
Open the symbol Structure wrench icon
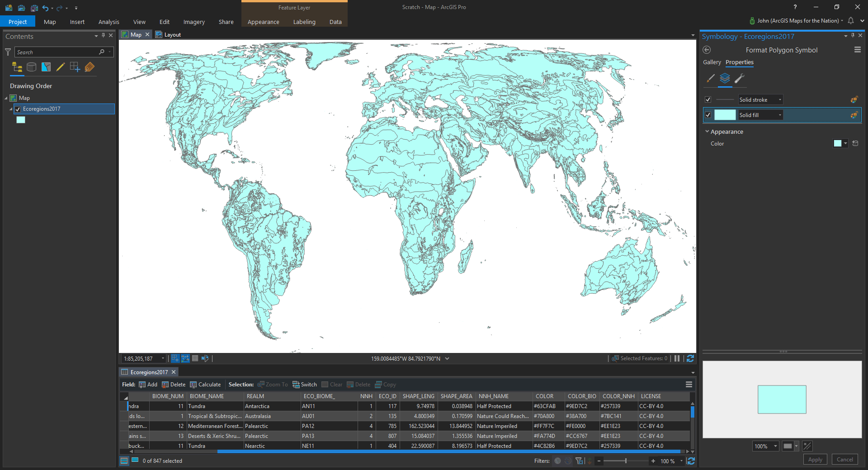pos(739,78)
